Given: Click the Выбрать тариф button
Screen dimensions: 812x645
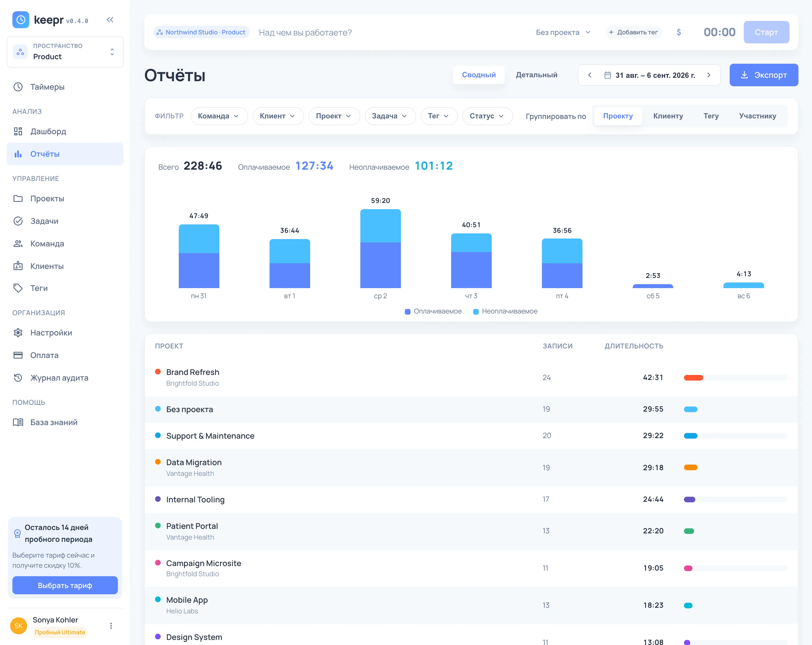Looking at the screenshot, I should [65, 585].
